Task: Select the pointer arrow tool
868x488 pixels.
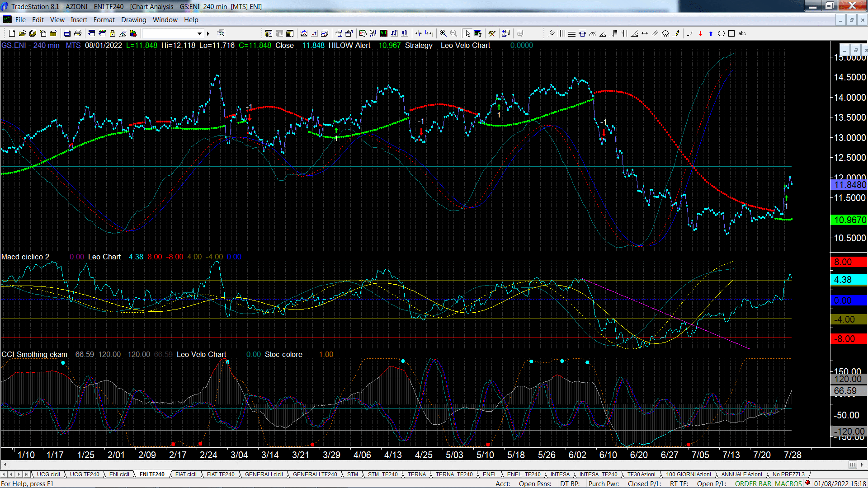Action: coord(467,33)
